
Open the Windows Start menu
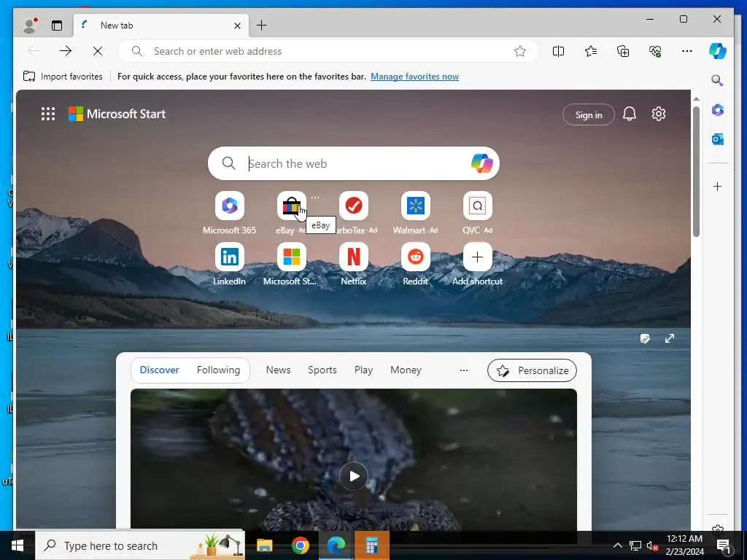coord(18,545)
